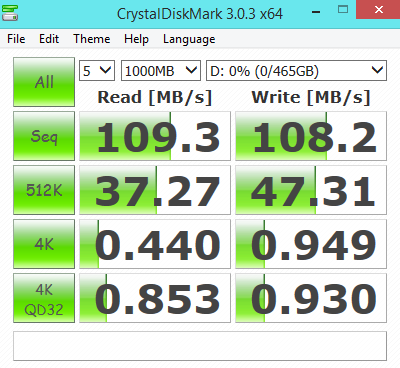Open the Language menu
Image resolution: width=400 pixels, height=368 pixels.
click(189, 39)
